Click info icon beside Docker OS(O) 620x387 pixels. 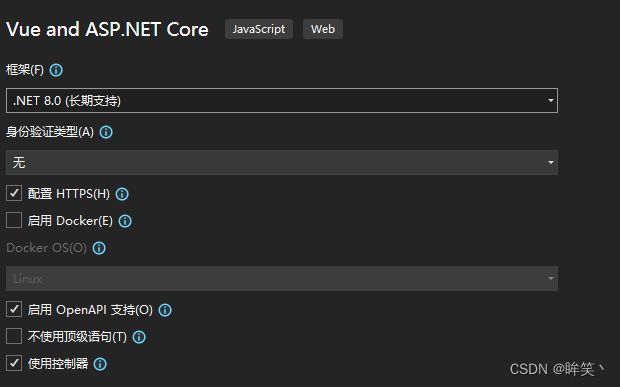pyautogui.click(x=99, y=248)
